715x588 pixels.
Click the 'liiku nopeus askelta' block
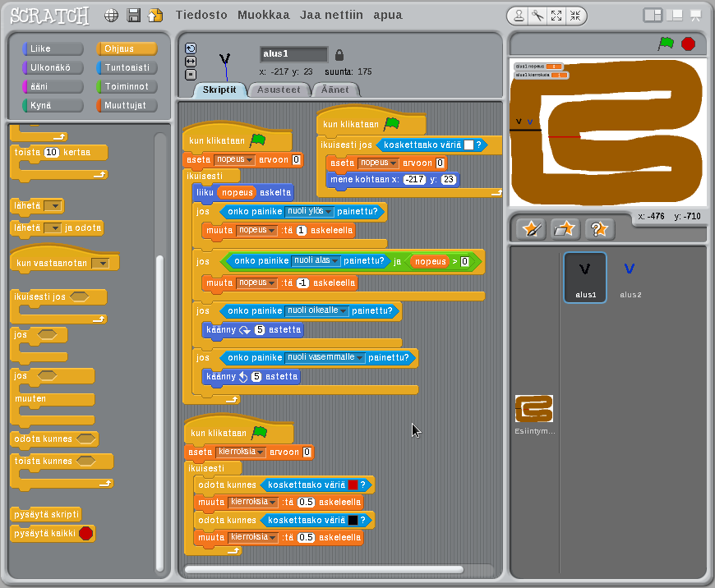click(243, 193)
